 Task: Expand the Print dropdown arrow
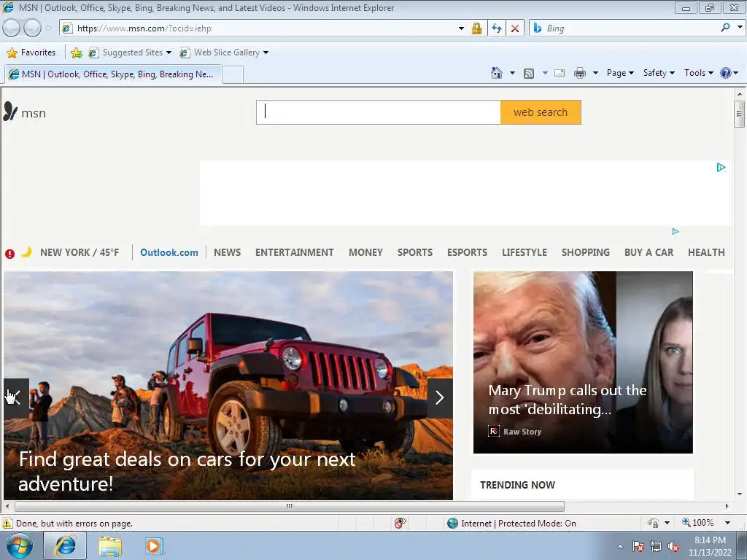(x=595, y=73)
